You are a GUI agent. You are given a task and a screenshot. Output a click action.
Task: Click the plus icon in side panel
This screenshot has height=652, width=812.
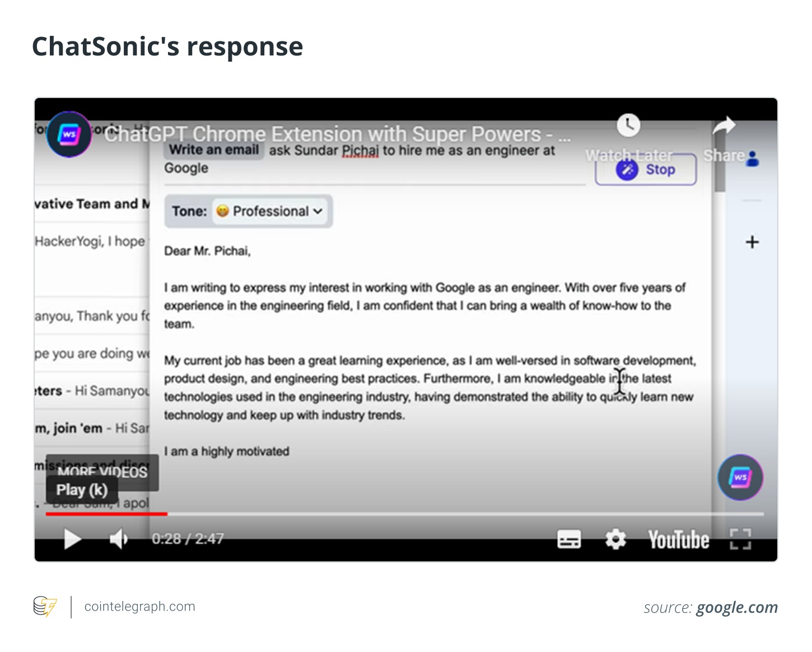click(752, 242)
